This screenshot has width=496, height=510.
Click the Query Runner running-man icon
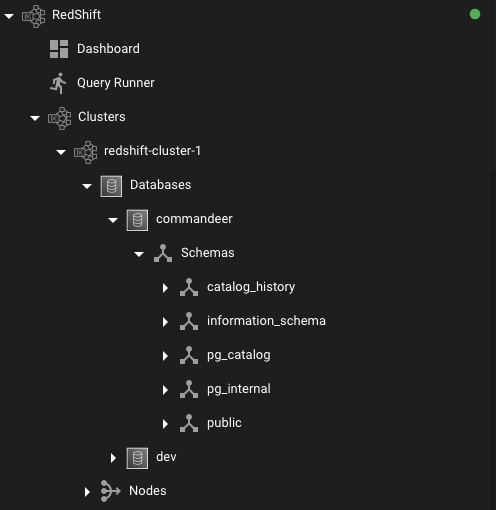pyautogui.click(x=58, y=83)
